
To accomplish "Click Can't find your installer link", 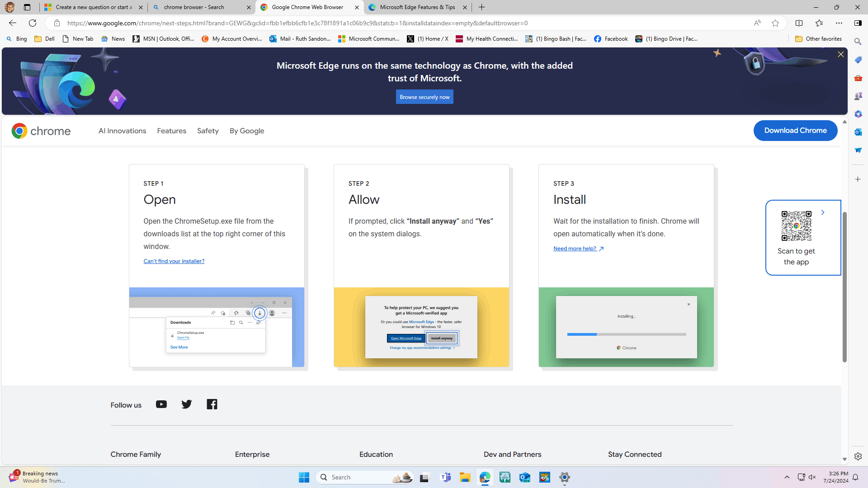I will (x=174, y=261).
